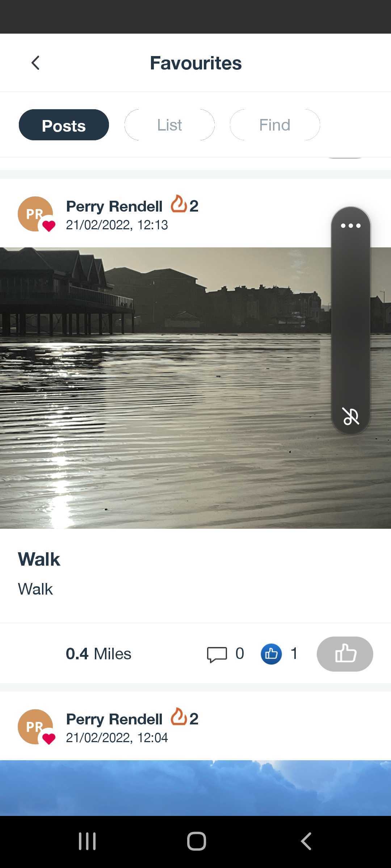This screenshot has height=868, width=391.
Task: Tap Android home navigation button
Action: point(197,841)
